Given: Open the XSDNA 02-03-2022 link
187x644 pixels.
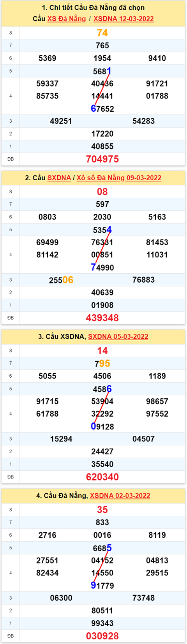Looking at the screenshot, I should pyautogui.click(x=120, y=495).
